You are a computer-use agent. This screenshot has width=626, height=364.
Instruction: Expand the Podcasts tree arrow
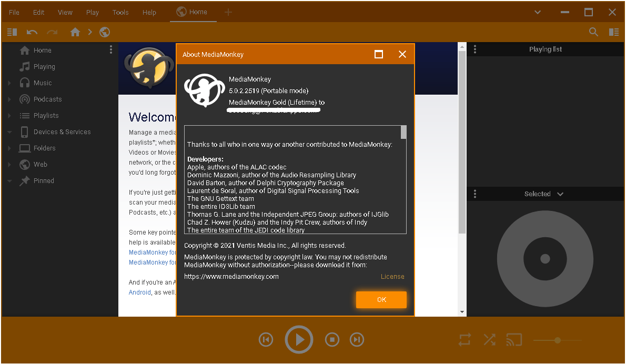click(9, 99)
